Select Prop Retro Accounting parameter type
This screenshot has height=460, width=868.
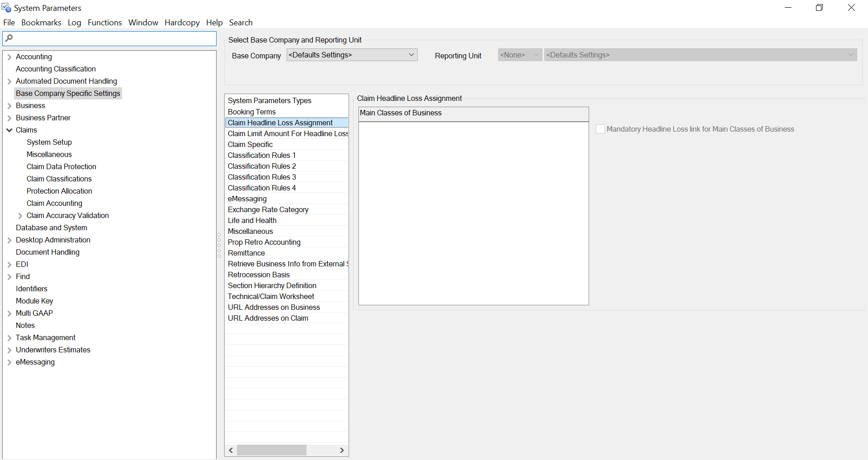264,242
